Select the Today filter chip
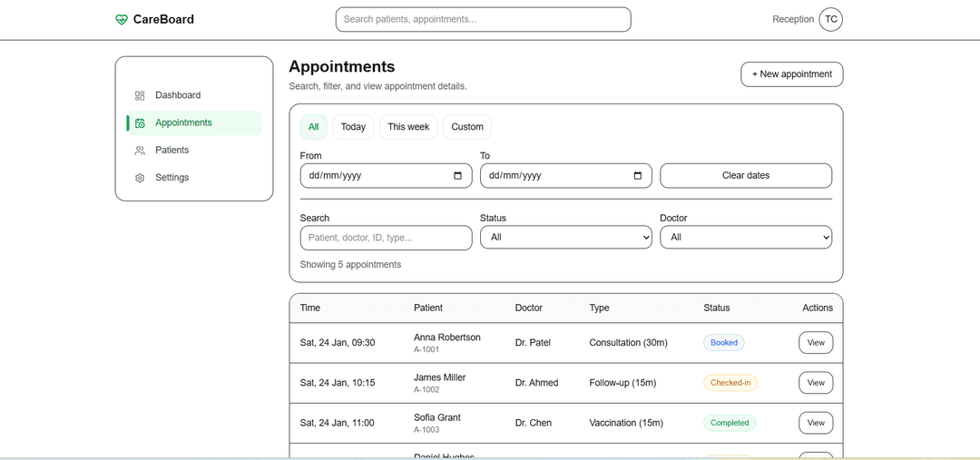Image resolution: width=980 pixels, height=460 pixels. click(353, 127)
